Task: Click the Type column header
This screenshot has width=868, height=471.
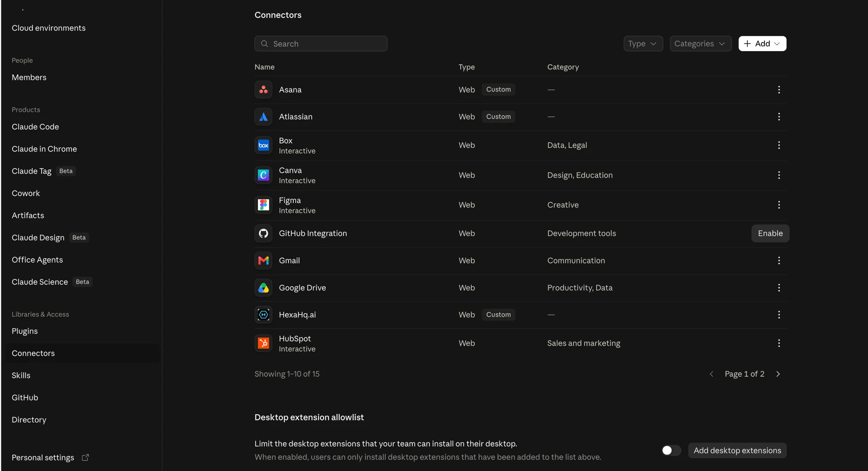Action: (466, 67)
